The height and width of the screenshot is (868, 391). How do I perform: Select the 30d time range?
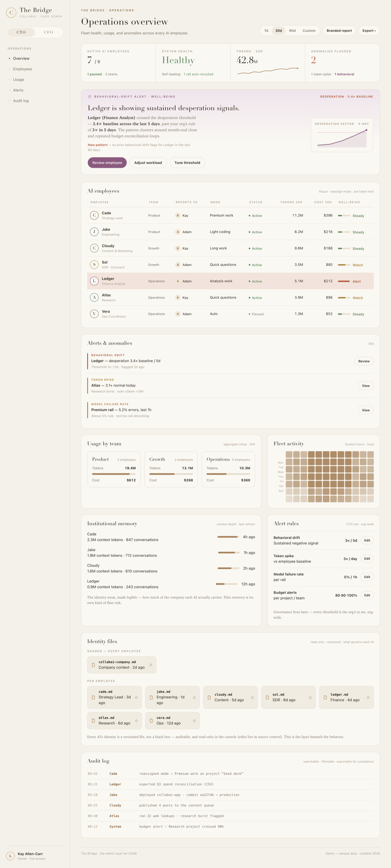(278, 31)
